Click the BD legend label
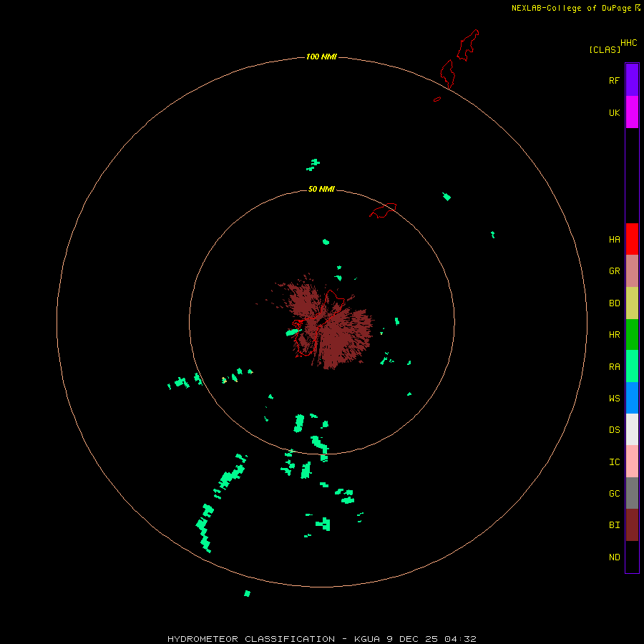 tap(614, 303)
